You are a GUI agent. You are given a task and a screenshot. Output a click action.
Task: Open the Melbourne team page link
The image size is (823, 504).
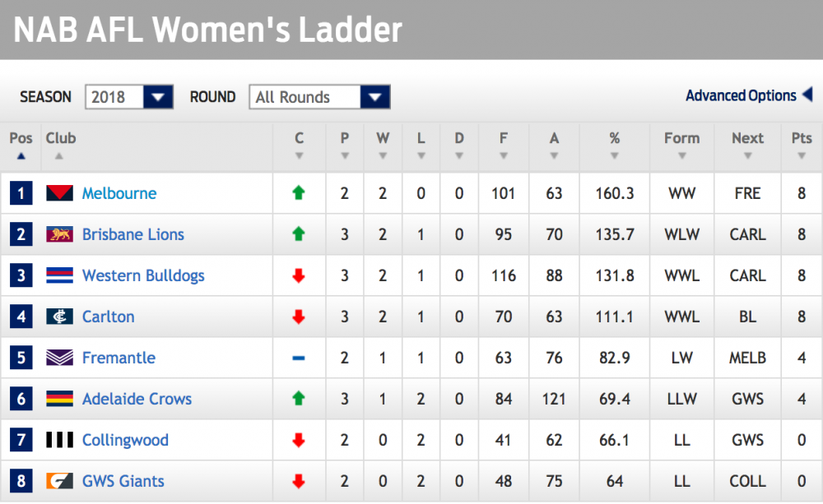(x=119, y=193)
